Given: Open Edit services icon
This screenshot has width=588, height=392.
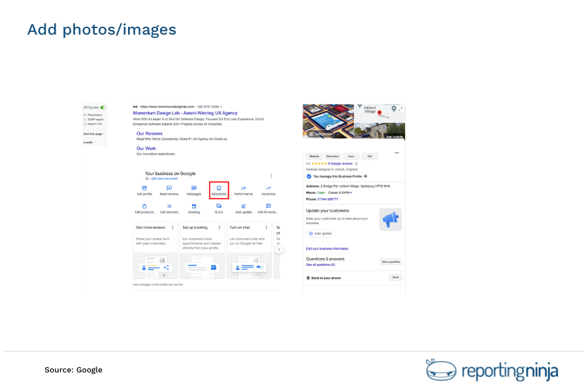Looking at the screenshot, I should click(169, 208).
